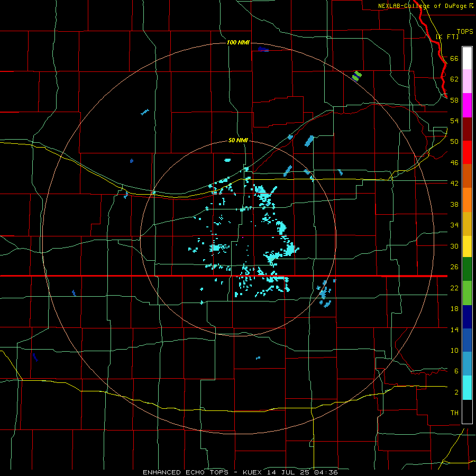Select the dark red legend swatch

point(467,129)
